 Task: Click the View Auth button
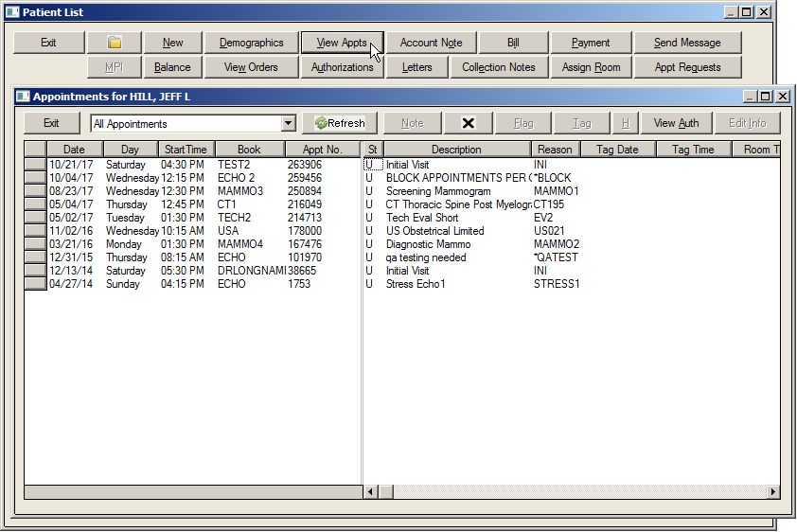tap(676, 123)
